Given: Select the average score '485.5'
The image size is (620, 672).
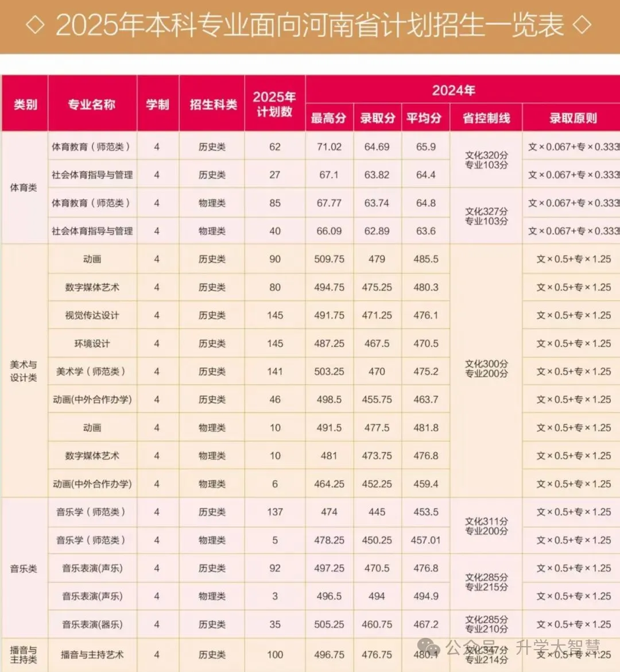Looking at the screenshot, I should [x=426, y=259].
